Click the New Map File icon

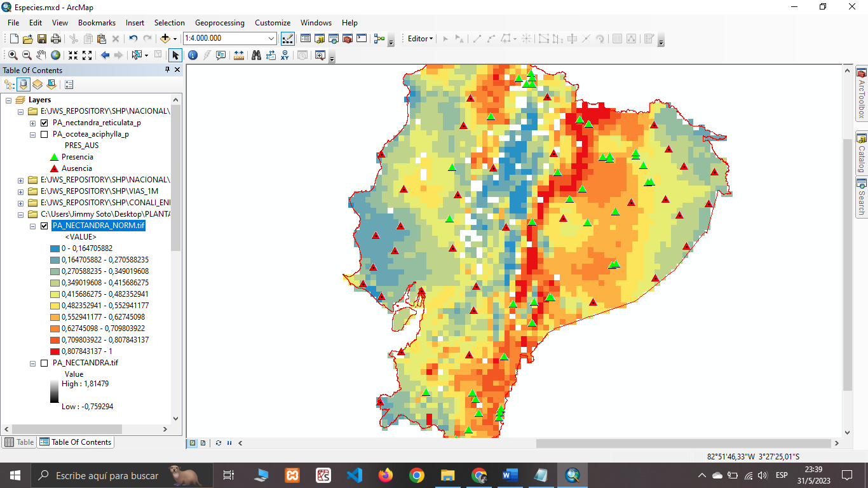pos(14,39)
